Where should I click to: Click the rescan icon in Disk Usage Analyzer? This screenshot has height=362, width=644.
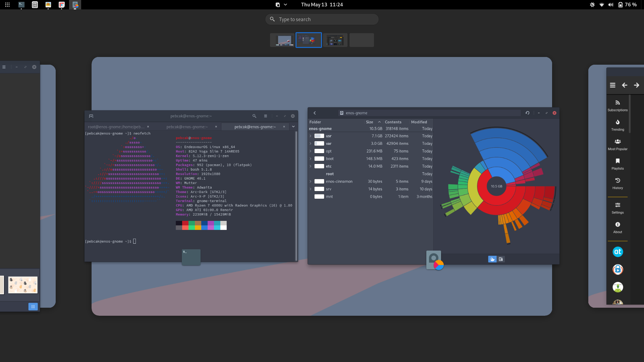(x=527, y=113)
